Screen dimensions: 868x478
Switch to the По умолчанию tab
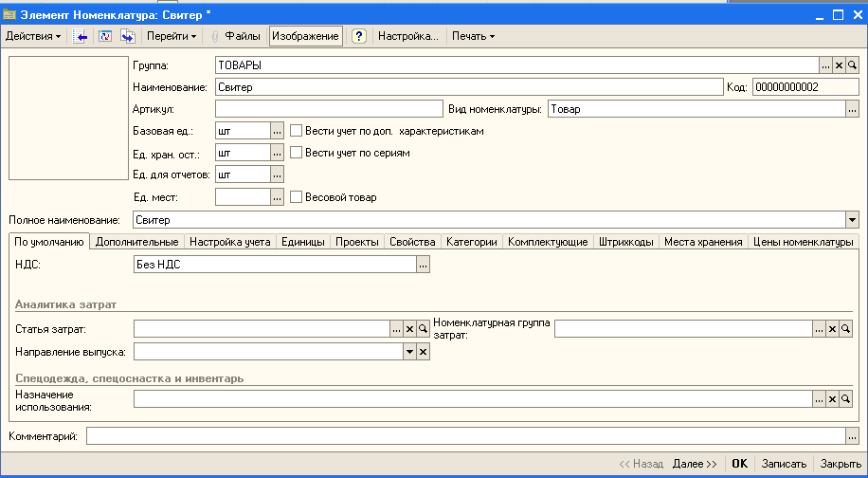pyautogui.click(x=48, y=242)
